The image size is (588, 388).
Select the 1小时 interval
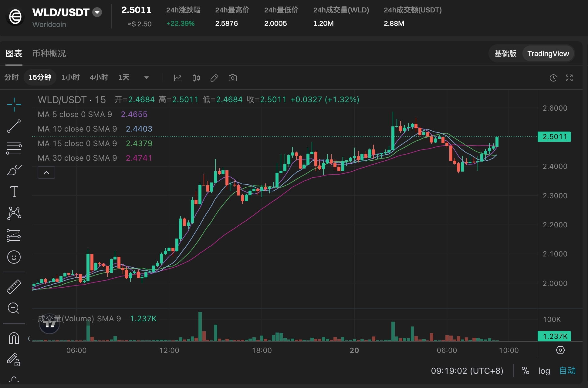pyautogui.click(x=70, y=77)
